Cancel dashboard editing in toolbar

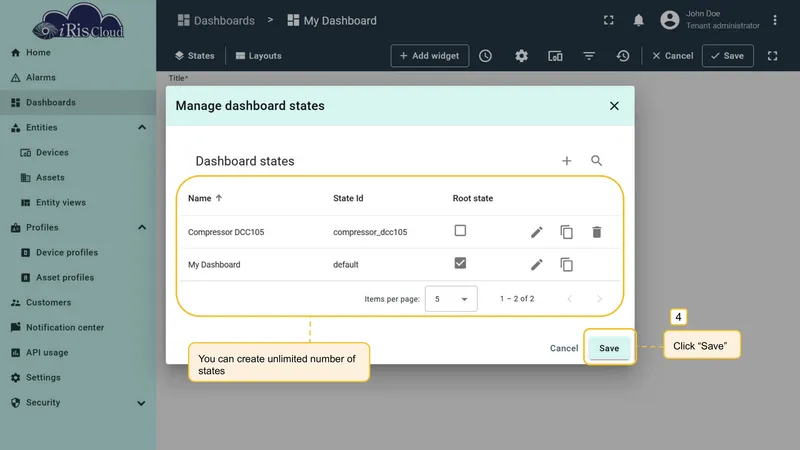(672, 56)
